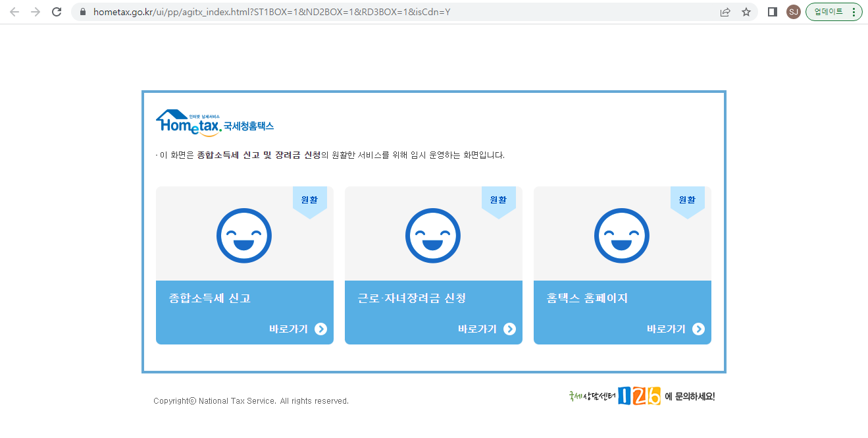Image resolution: width=868 pixels, height=438 pixels.
Task: Click the share page icon in address bar
Action: click(725, 12)
